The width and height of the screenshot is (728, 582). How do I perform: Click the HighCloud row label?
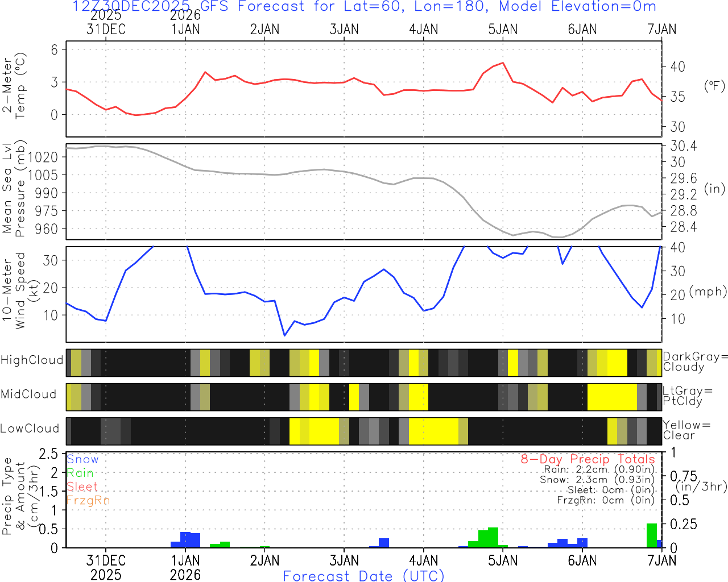click(32, 360)
